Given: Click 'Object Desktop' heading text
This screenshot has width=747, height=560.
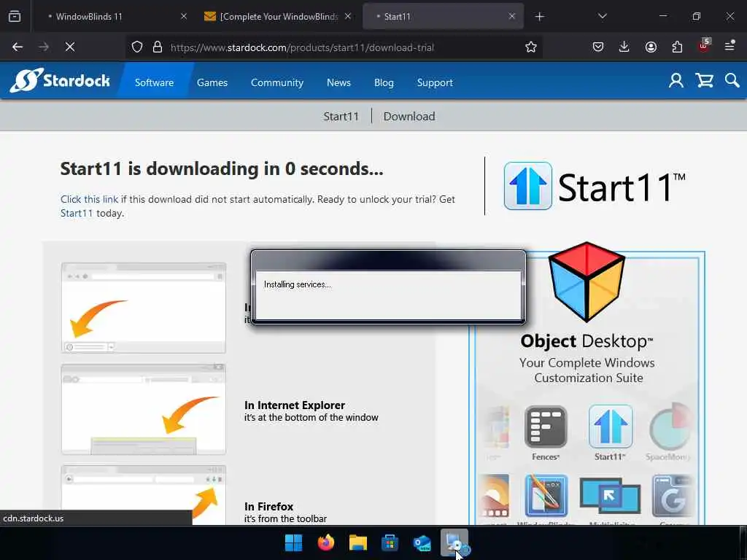Looking at the screenshot, I should point(587,341).
